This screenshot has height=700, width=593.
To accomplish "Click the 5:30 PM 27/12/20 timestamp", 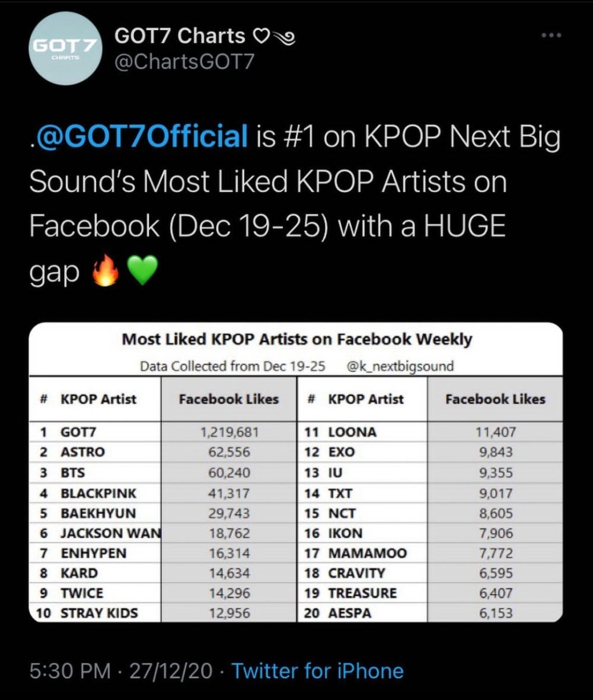I will click(121, 670).
